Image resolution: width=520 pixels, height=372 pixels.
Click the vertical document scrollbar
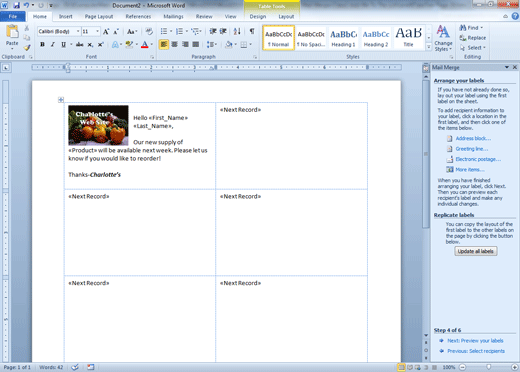coord(426,153)
